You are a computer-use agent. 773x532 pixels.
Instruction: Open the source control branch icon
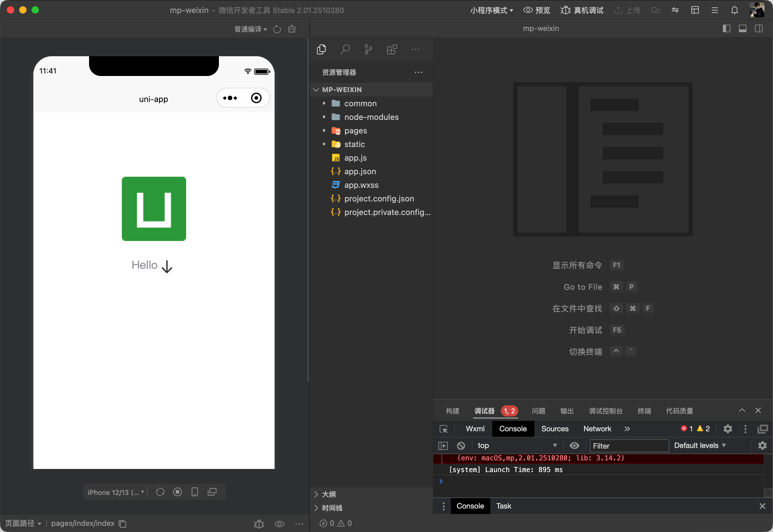pyautogui.click(x=368, y=50)
